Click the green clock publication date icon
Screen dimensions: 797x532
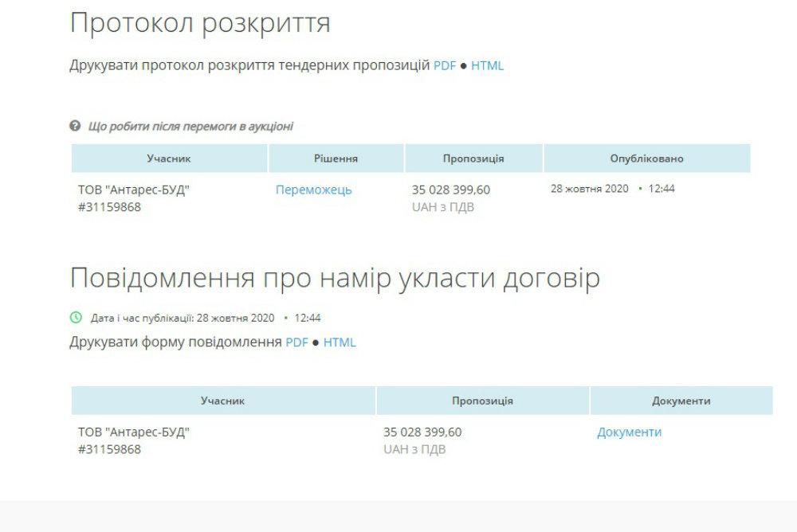pos(76,318)
